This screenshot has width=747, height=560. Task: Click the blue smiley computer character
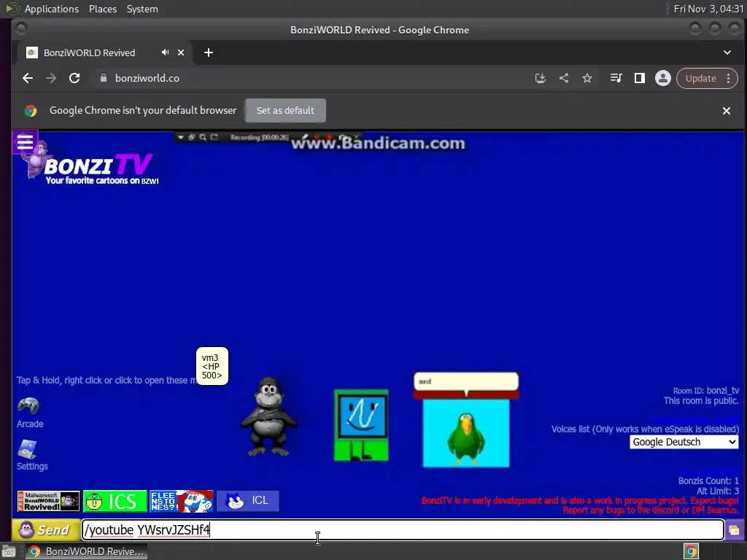pos(361,425)
